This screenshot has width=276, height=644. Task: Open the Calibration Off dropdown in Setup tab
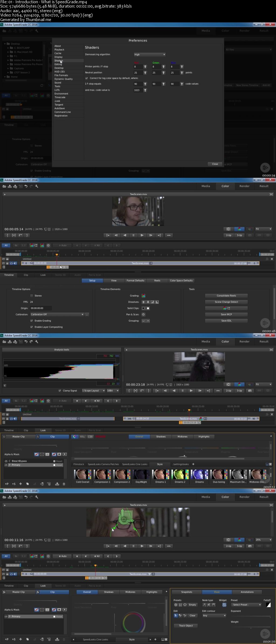57,315
